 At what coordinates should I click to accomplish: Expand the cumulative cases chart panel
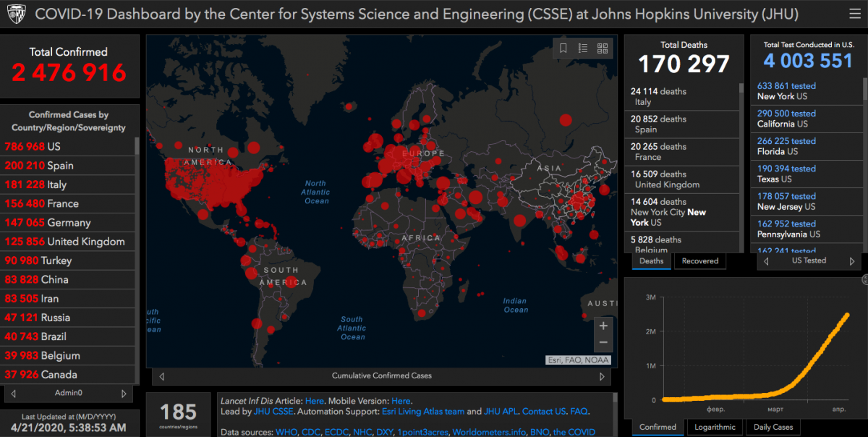tap(864, 279)
